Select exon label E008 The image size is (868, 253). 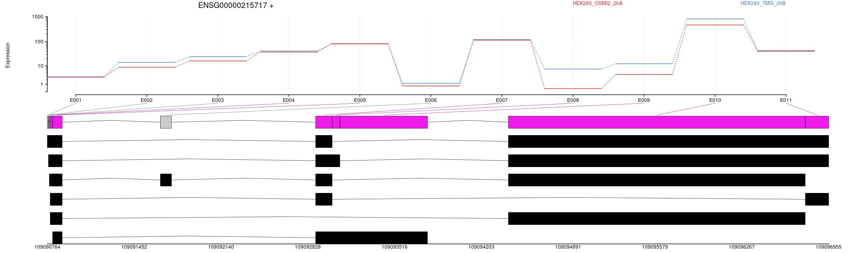click(x=573, y=100)
